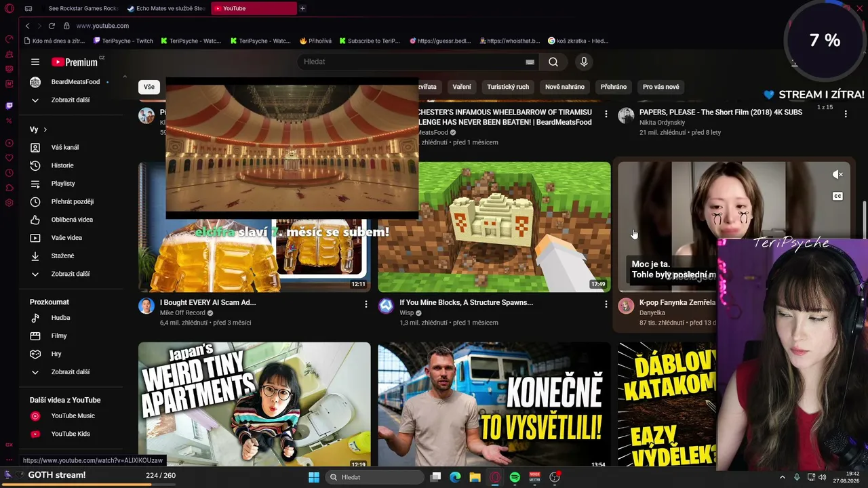Open the Přihořívá bookmark

(315, 41)
